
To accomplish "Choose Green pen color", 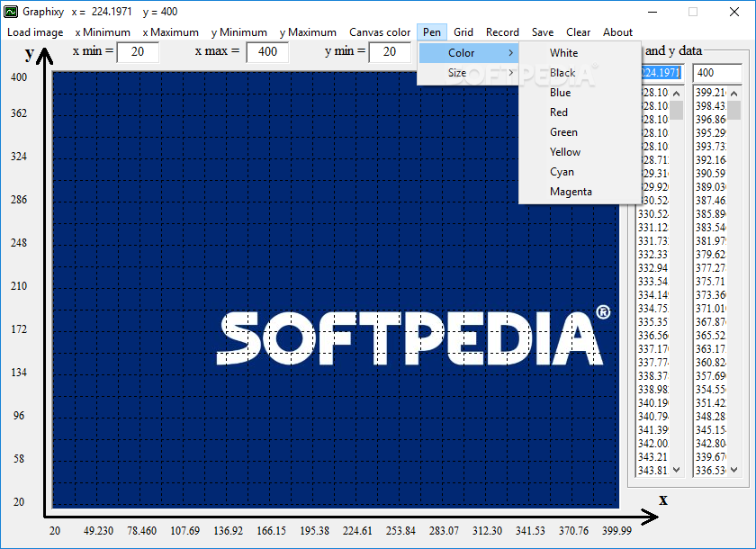I will [580, 132].
